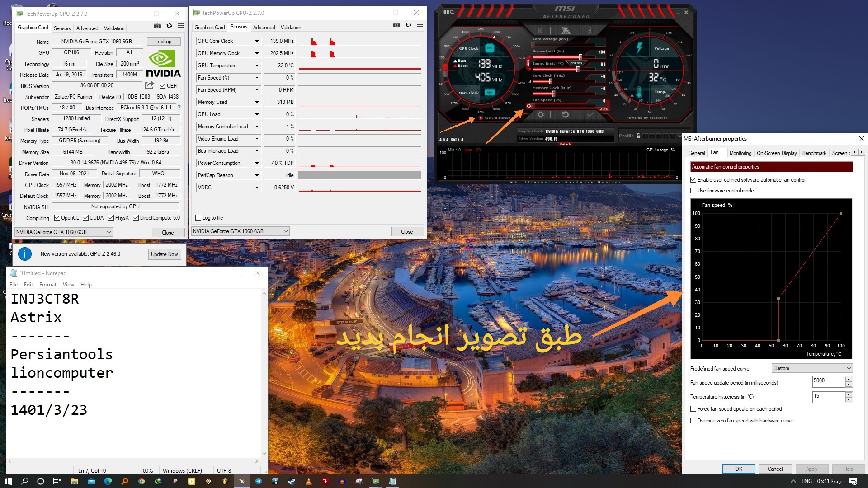Open the Predefined fan speed curve dropdown

click(812, 368)
